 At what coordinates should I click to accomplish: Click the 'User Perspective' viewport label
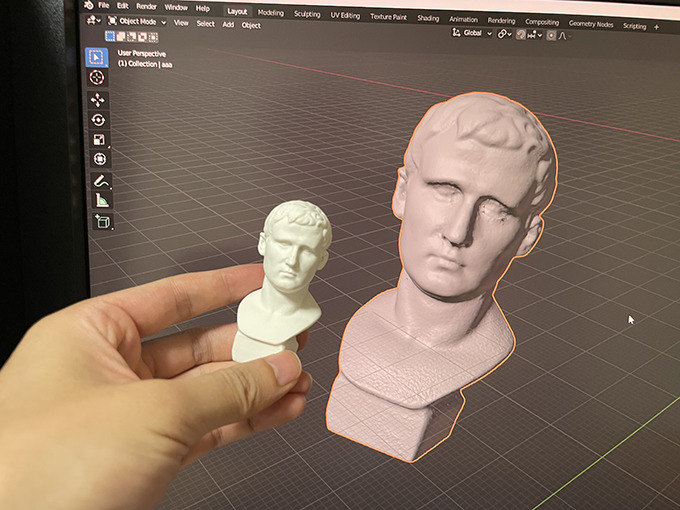coord(141,54)
